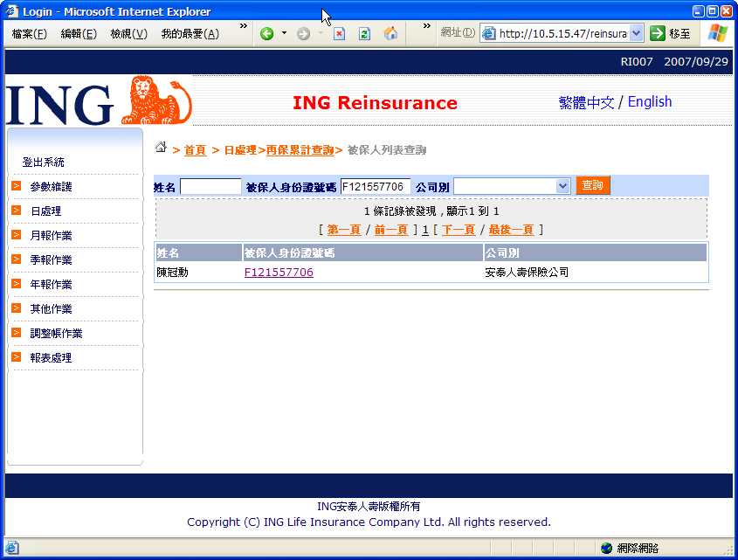Click the 網際網路 zone globe icon
This screenshot has height=560, width=738.
point(607,548)
